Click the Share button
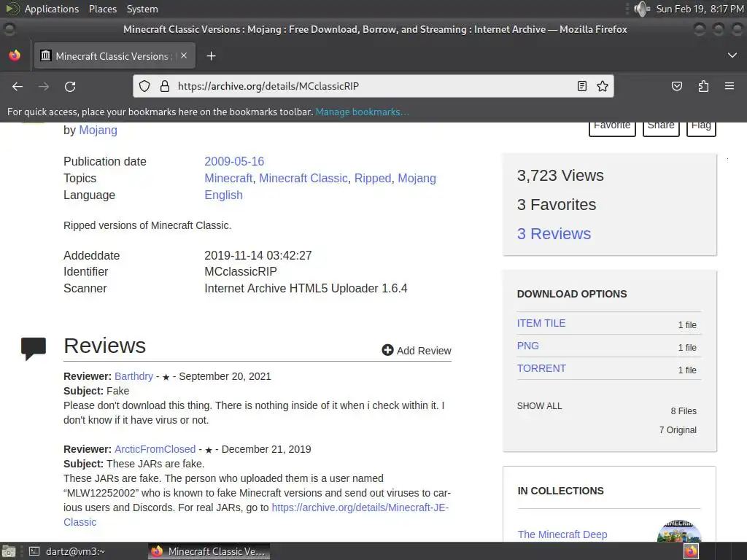 pos(661,128)
